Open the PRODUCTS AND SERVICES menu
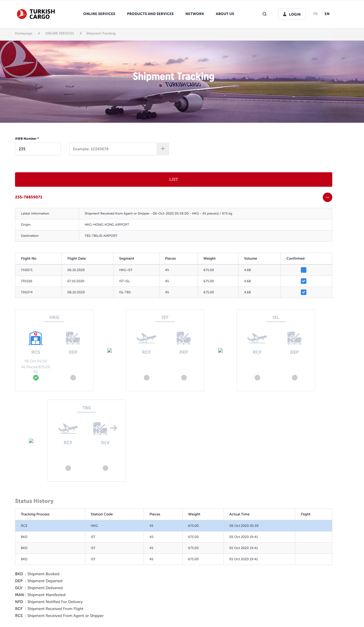The width and height of the screenshot is (364, 627). click(150, 14)
